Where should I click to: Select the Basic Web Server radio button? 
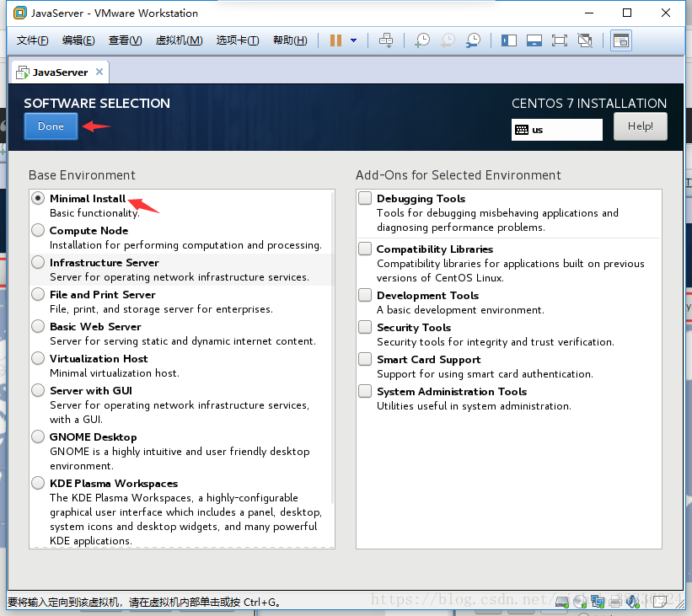39,326
